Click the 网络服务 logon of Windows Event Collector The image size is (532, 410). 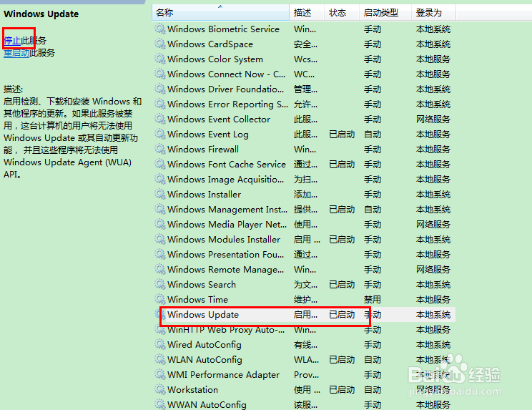(x=433, y=119)
